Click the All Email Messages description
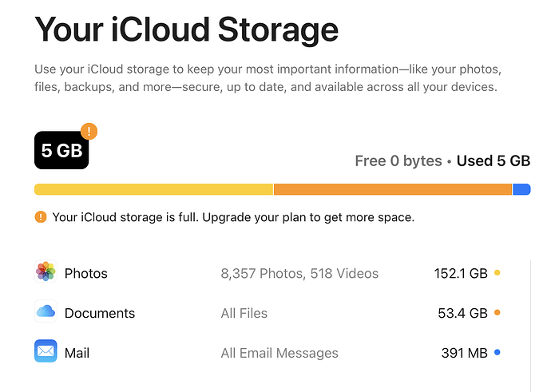Screen dimensions: 551x392 pos(279,353)
